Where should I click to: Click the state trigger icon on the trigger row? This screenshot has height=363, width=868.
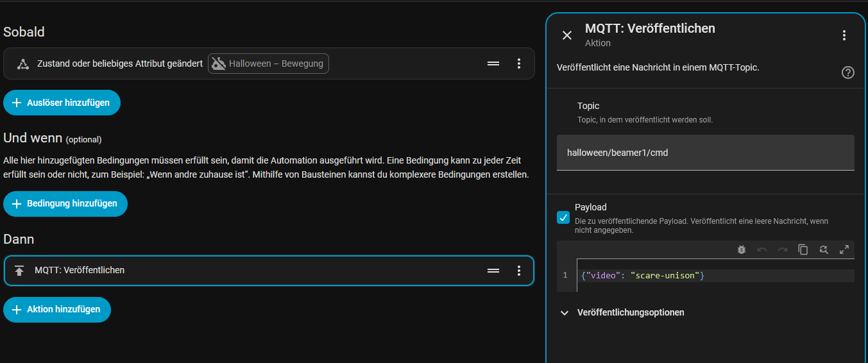pos(23,63)
